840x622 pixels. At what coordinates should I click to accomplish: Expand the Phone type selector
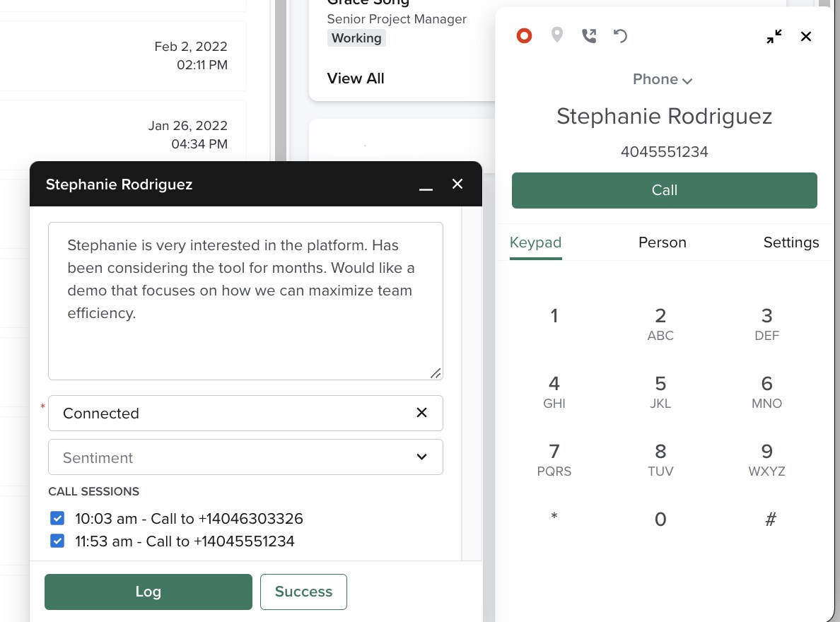[663, 79]
